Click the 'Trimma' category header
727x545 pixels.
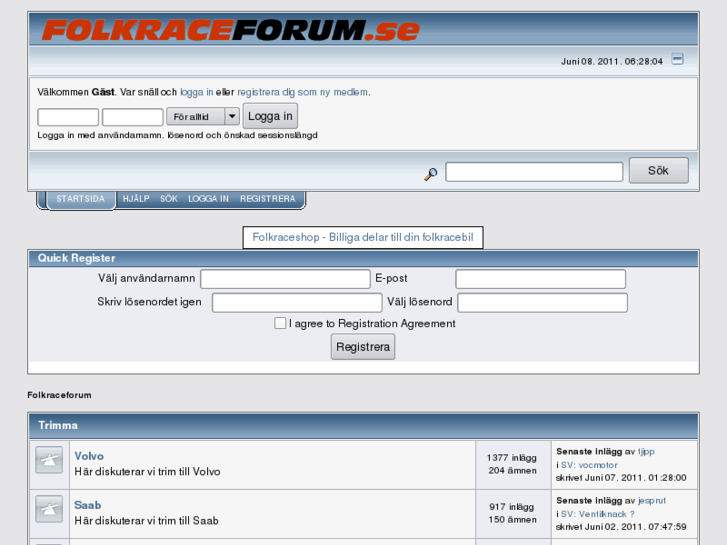[58, 425]
